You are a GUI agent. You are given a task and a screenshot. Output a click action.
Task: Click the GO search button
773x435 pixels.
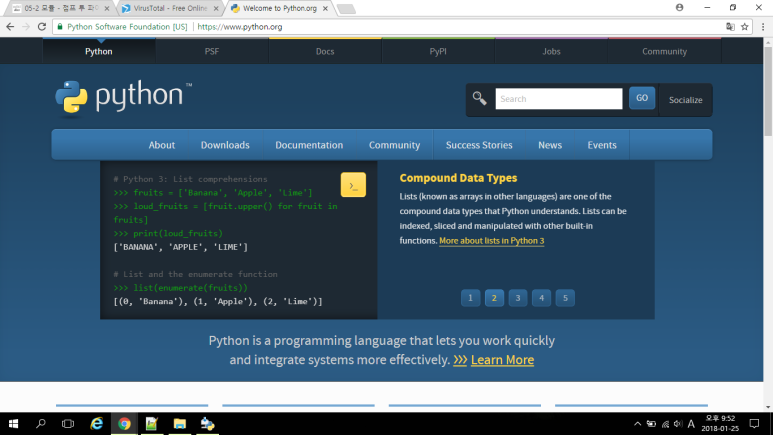point(642,98)
